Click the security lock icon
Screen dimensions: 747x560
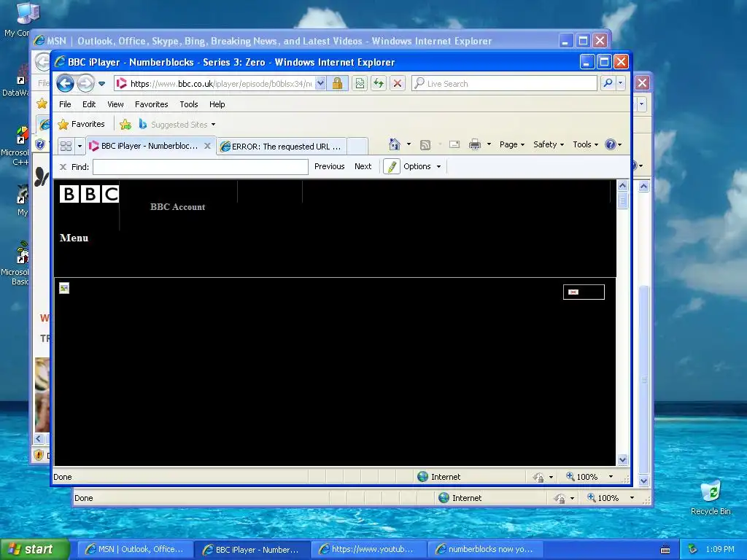coord(337,83)
